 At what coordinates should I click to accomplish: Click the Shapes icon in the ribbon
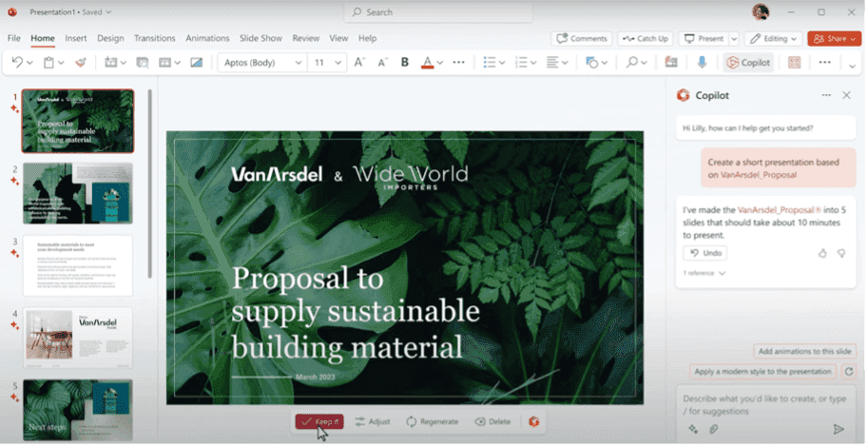tap(591, 63)
